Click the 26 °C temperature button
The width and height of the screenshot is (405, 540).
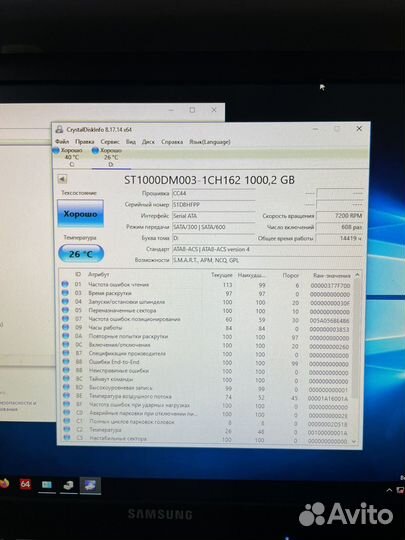coord(81,254)
